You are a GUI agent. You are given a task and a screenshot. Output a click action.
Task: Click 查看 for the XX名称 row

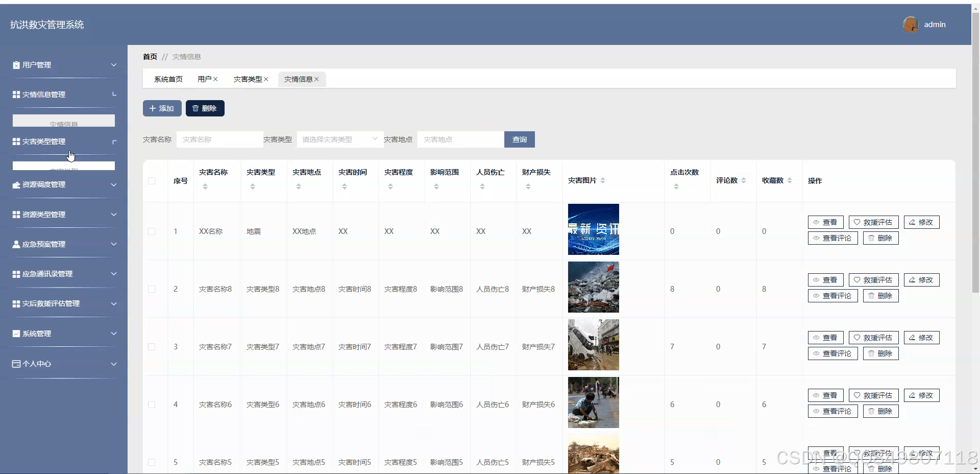click(826, 222)
